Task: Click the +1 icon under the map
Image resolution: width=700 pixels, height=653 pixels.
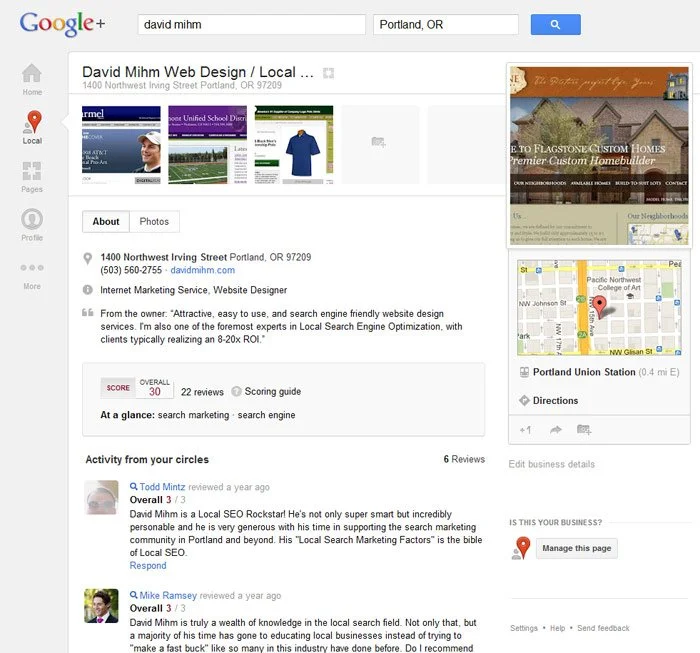Action: (x=525, y=430)
